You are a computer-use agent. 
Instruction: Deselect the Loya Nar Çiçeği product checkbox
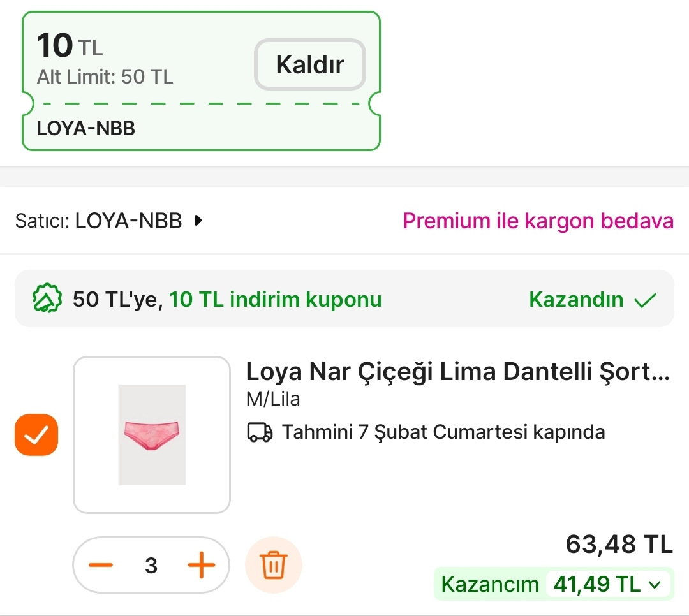tap(36, 435)
